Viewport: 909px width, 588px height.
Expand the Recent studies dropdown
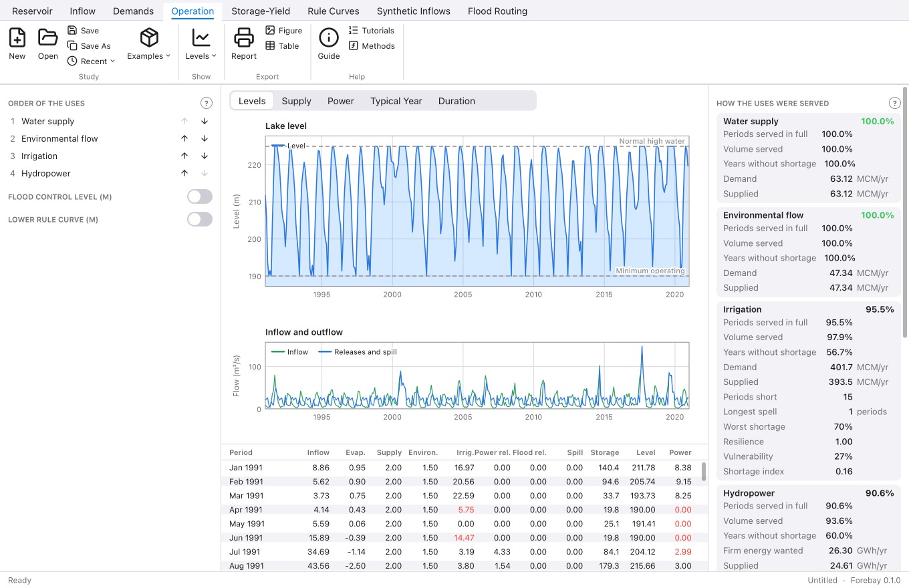click(x=91, y=61)
